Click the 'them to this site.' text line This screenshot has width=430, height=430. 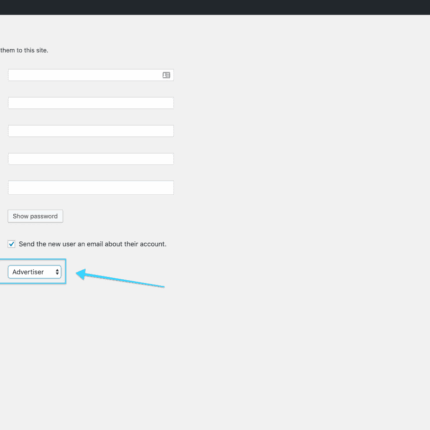click(24, 50)
